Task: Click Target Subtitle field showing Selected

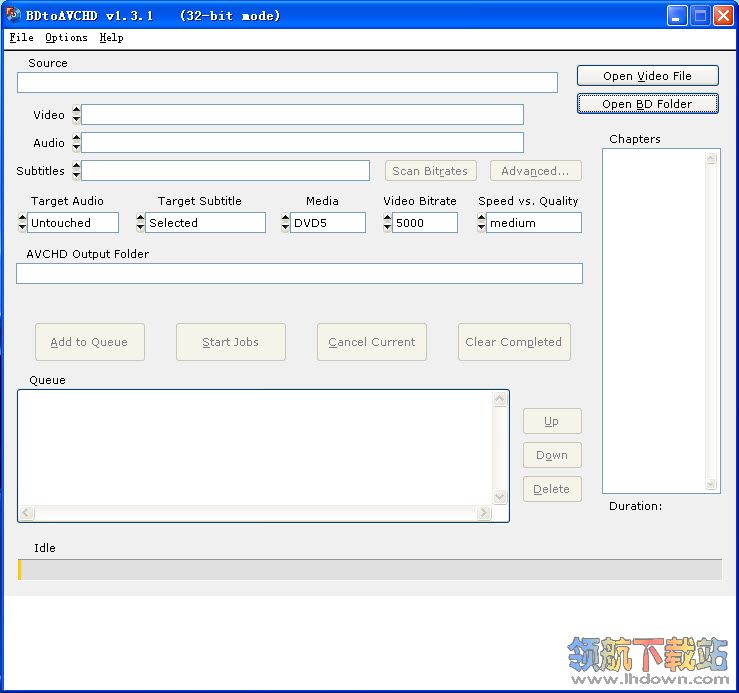Action: tap(205, 223)
